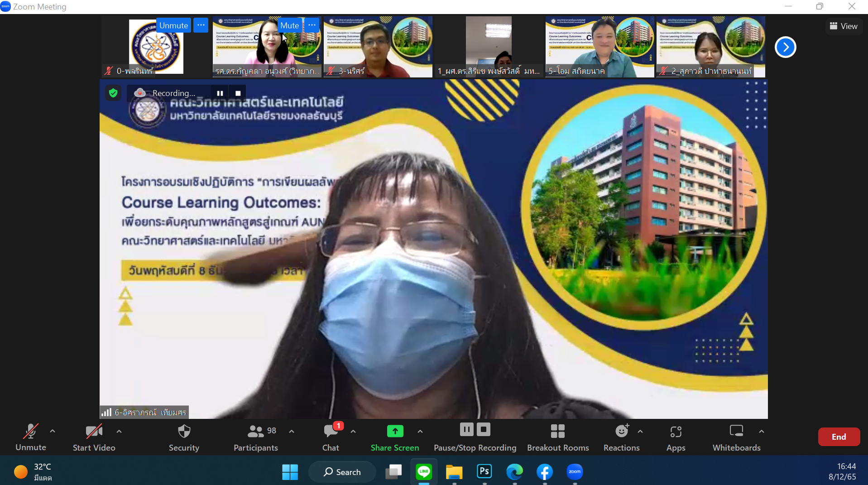Click the speaker name label 6-อิศราภรณ์
The image size is (868, 485).
[145, 412]
